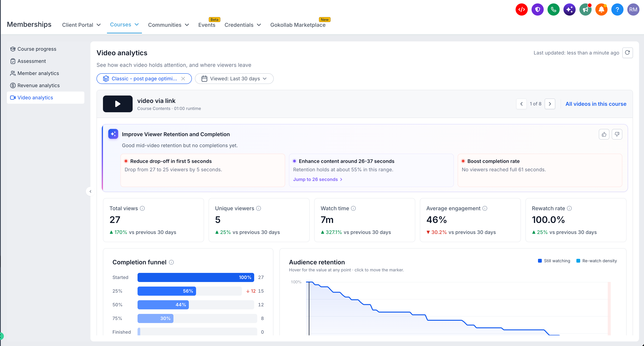Open Gokollab Marketplace tab
The image size is (644, 346).
298,25
